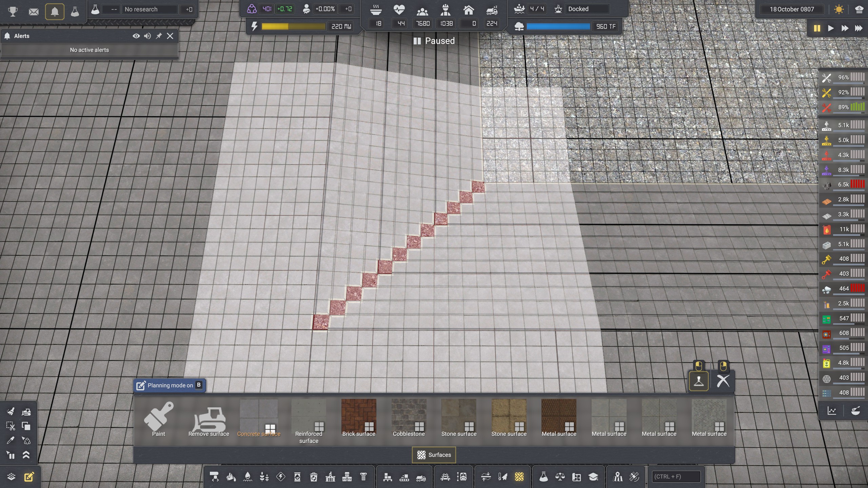Image resolution: width=868 pixels, height=488 pixels.
Task: Activate the pause selection tool
Action: pyautogui.click(x=11, y=455)
